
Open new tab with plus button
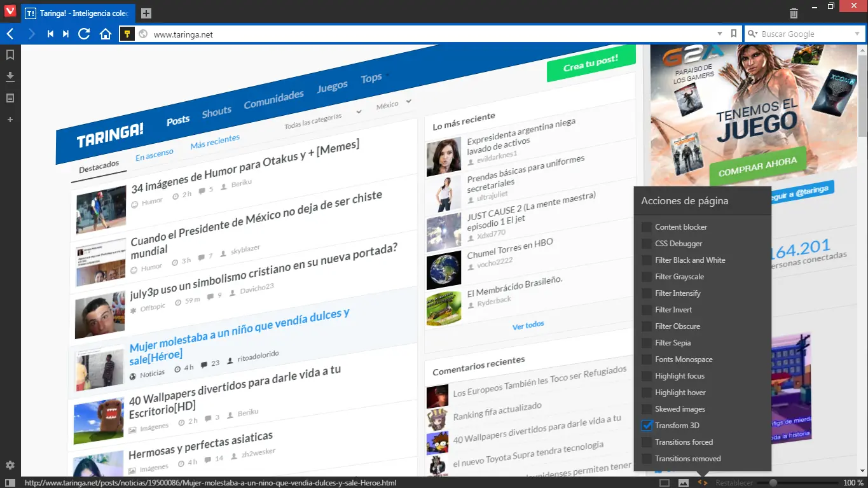pyautogui.click(x=146, y=13)
